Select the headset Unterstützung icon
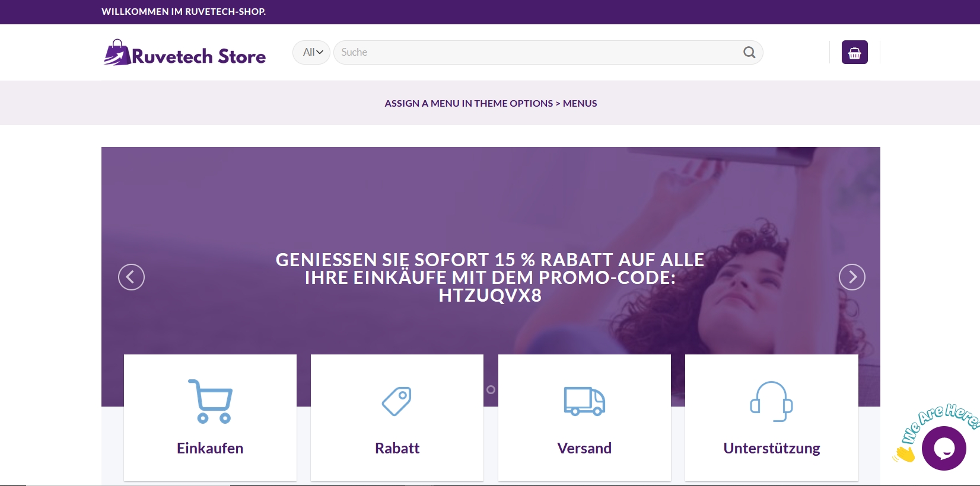The height and width of the screenshot is (486, 980). pyautogui.click(x=771, y=401)
